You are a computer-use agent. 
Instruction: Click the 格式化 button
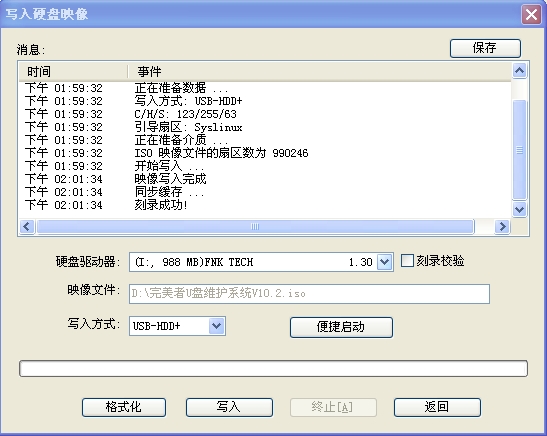click(124, 407)
